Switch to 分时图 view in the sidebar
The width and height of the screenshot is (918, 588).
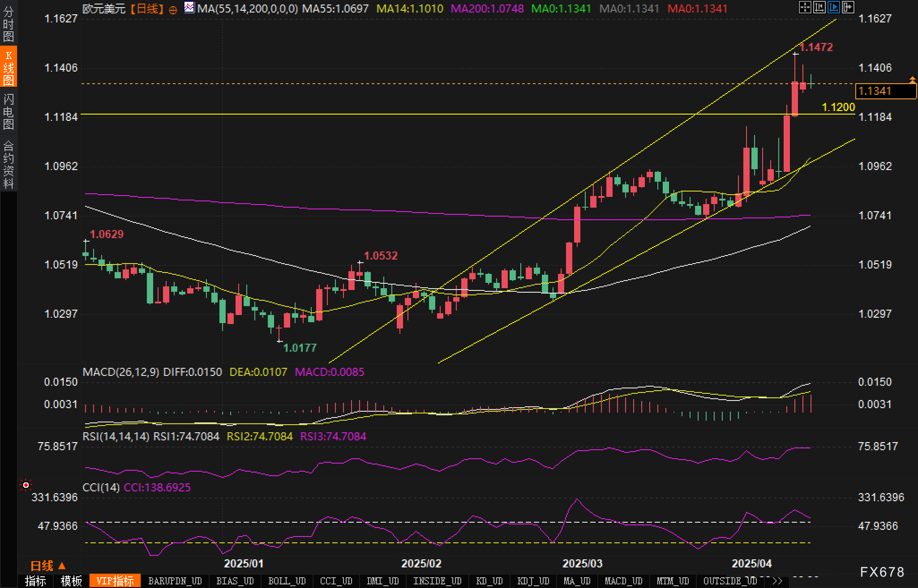click(x=9, y=24)
